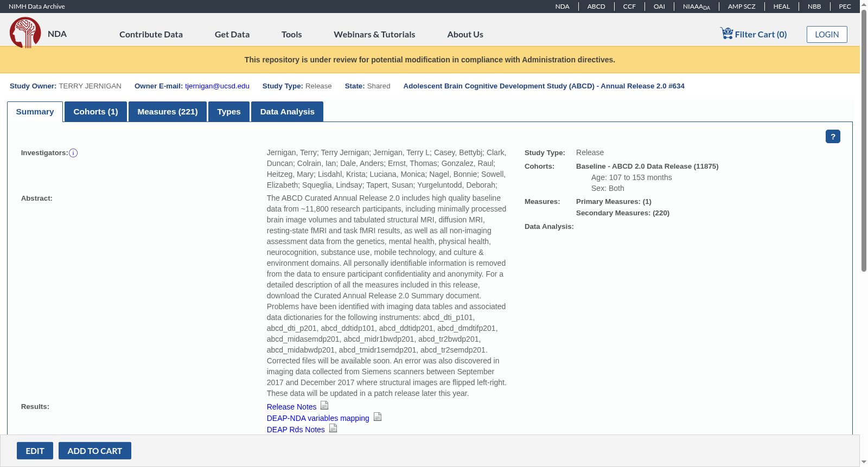Click the Primary Measures: (1) text
Viewport: 868px width, 467px height.
tap(614, 202)
